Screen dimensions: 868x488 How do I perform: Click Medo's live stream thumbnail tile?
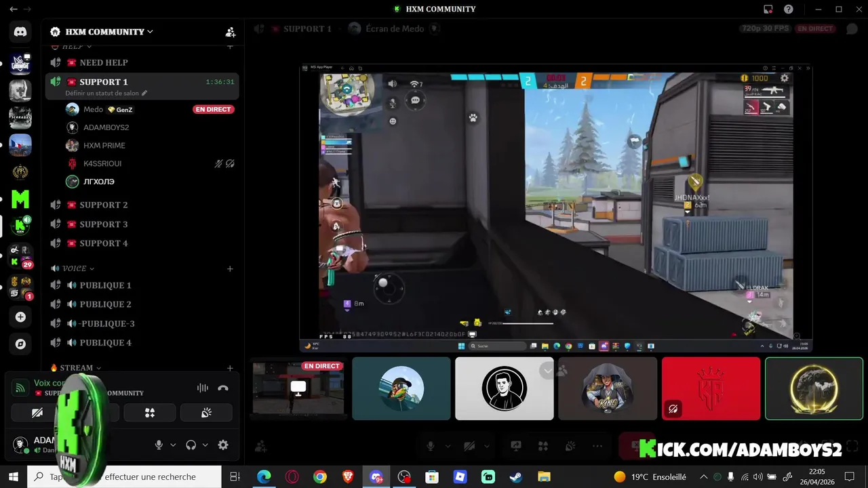tap(298, 389)
